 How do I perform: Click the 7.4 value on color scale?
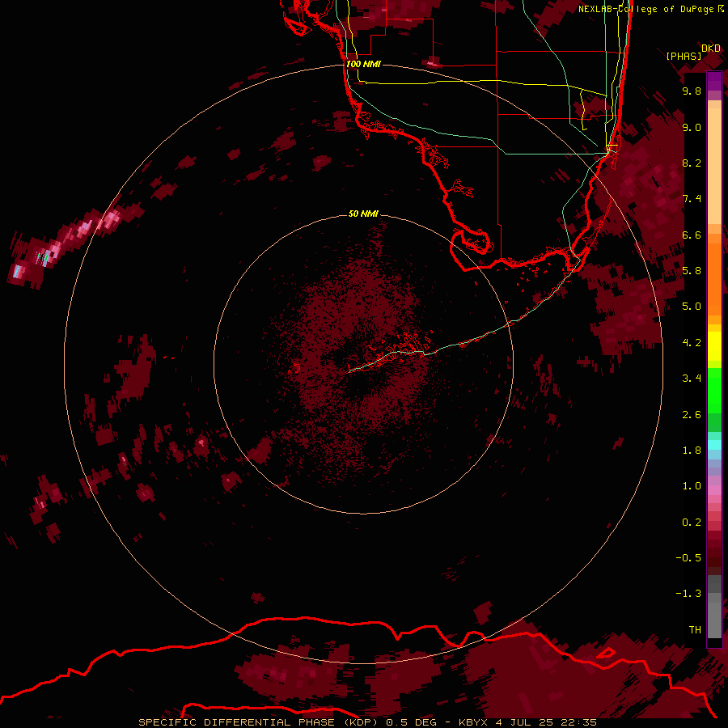(692, 199)
